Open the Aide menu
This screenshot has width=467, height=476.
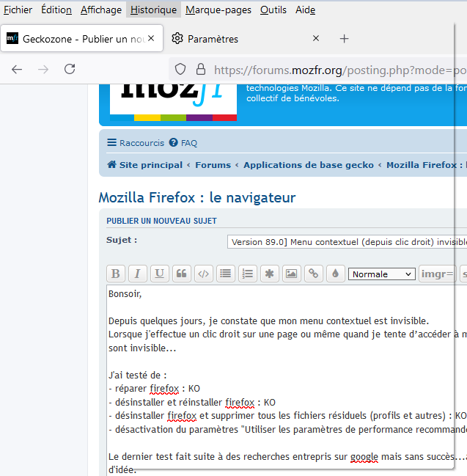[x=306, y=10]
